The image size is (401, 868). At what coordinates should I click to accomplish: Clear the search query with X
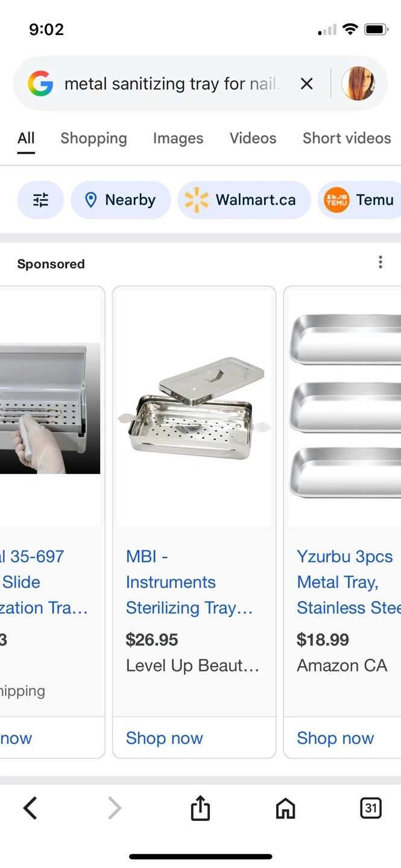[x=307, y=84]
